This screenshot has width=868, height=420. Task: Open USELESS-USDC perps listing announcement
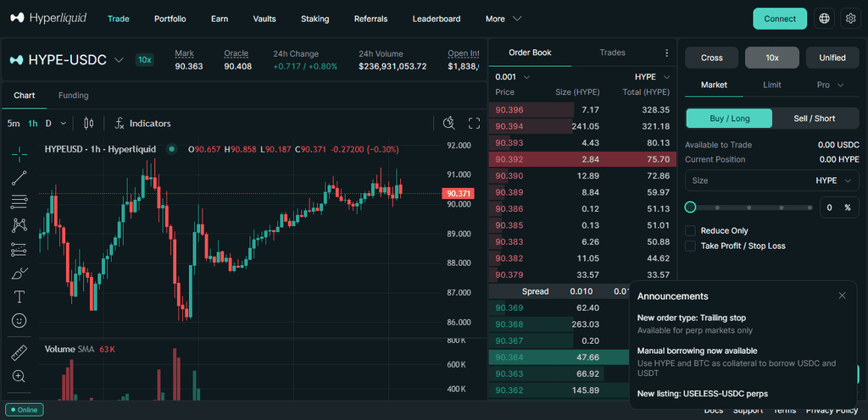coord(703,394)
